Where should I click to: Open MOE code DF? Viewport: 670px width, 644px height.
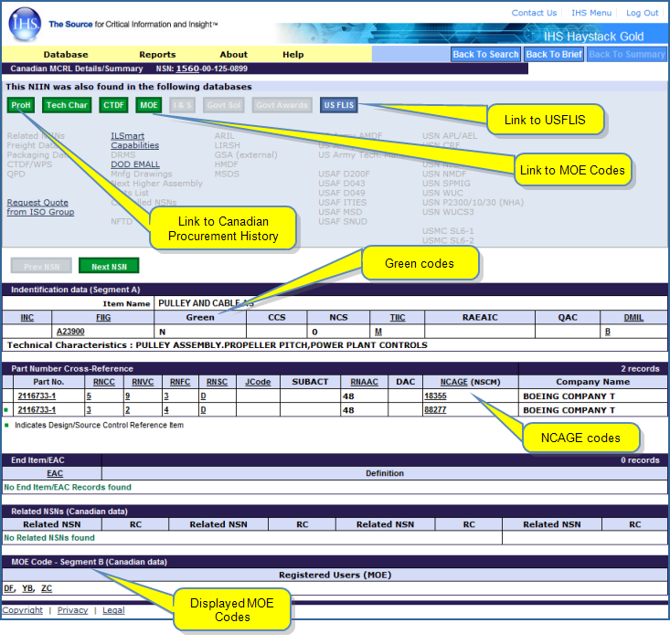click(x=8, y=588)
